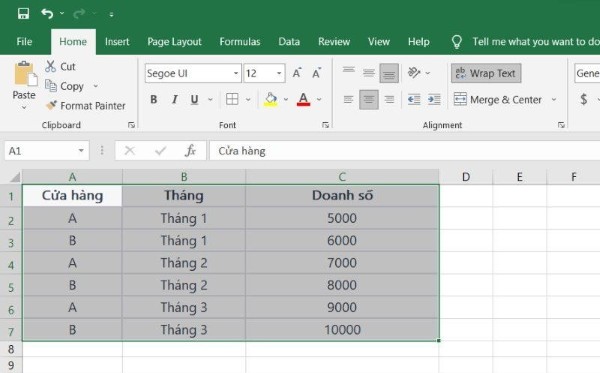Decrease the font size
600x373 pixels.
[x=316, y=73]
